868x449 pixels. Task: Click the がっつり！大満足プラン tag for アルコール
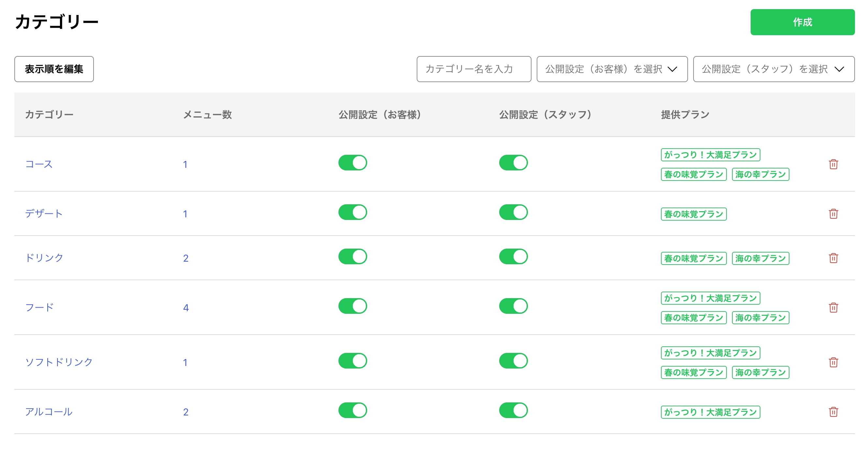[x=710, y=412]
